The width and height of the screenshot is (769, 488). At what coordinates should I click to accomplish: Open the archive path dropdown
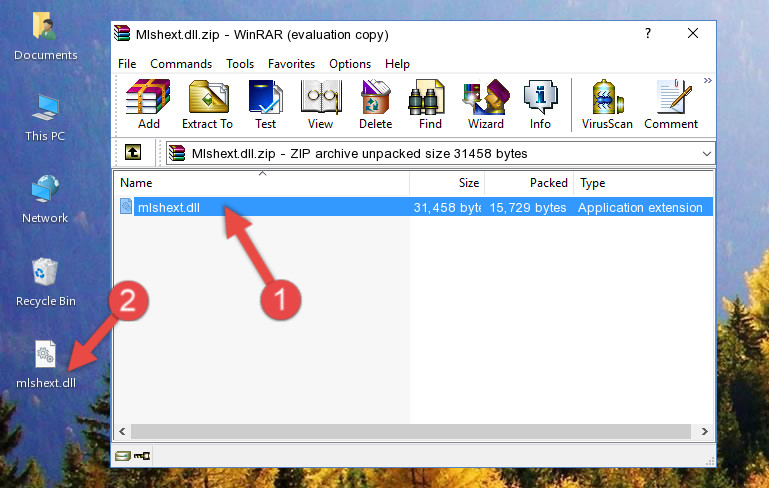coord(706,154)
